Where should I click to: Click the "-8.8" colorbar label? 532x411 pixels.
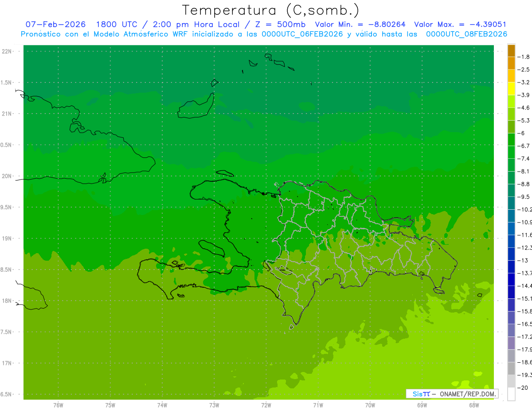524,184
